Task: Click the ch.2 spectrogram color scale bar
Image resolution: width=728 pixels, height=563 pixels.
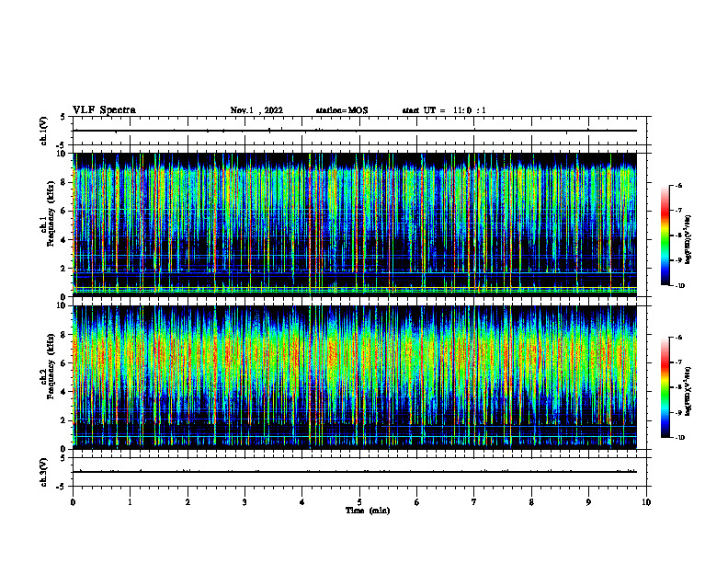Action: tap(665, 387)
